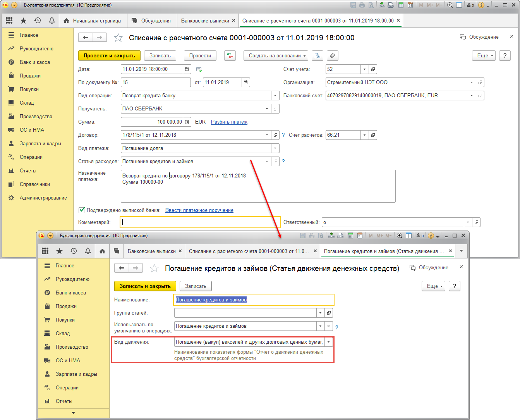Open Ввести платежное поручение link

click(x=199, y=210)
